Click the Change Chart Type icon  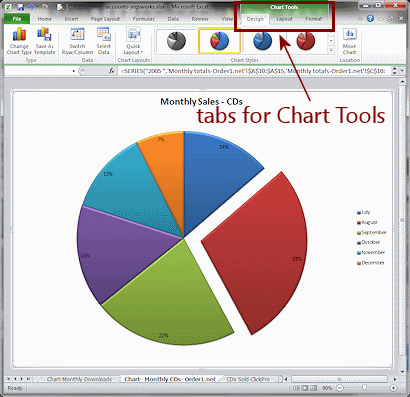point(19,41)
